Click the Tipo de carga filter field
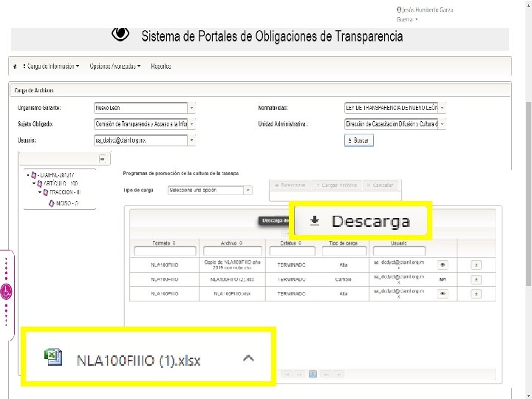The width and height of the screenshot is (532, 399). [x=344, y=251]
